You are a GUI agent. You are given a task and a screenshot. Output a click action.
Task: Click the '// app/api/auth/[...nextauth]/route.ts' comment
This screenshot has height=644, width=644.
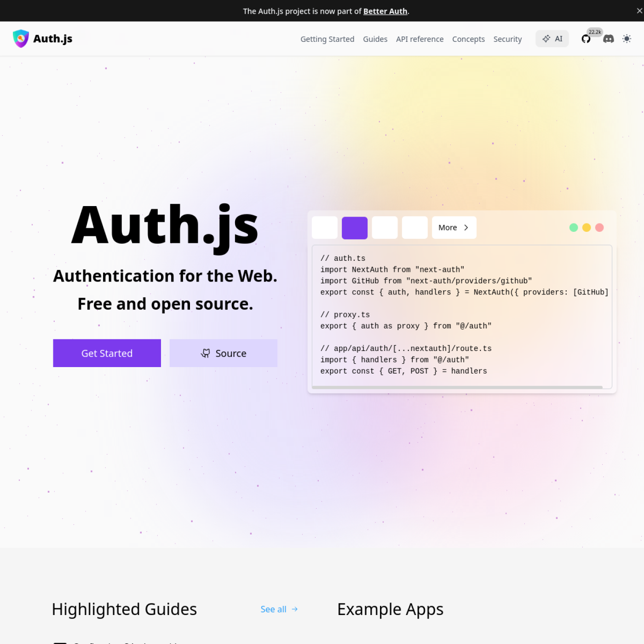(406, 349)
